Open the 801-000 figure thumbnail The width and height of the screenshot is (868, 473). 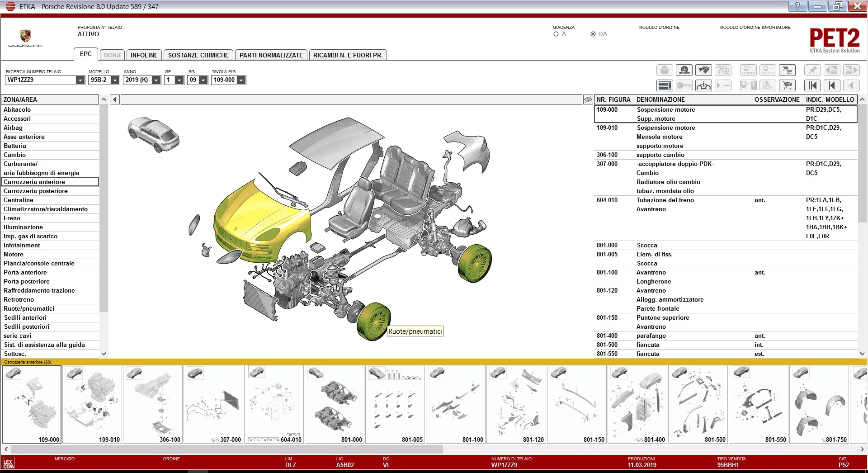coord(335,404)
